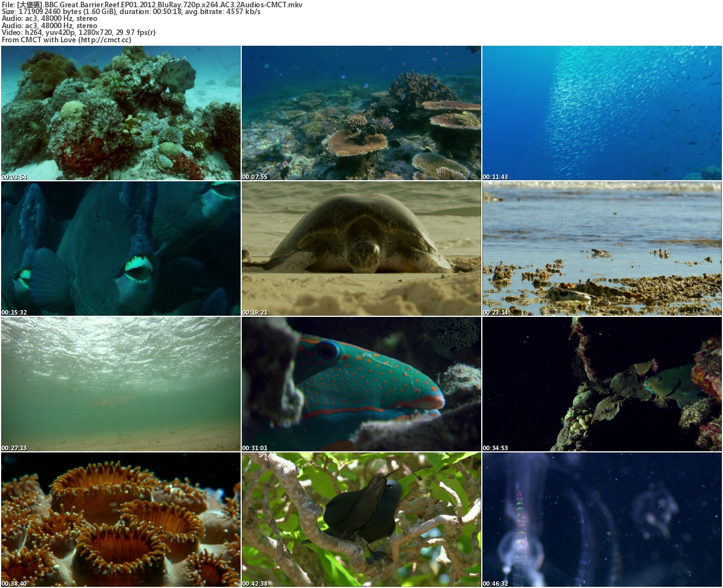The image size is (723, 588).
Task: Click the file size and duration line
Action: pyautogui.click(x=131, y=11)
